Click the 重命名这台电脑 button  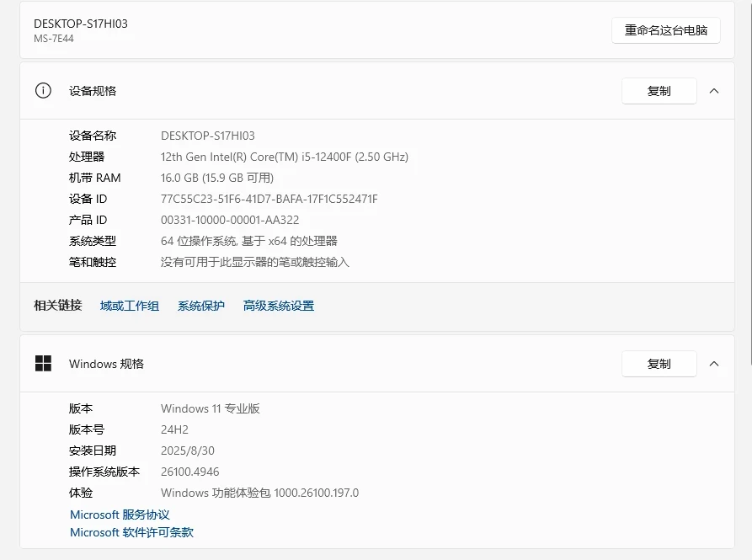[665, 30]
